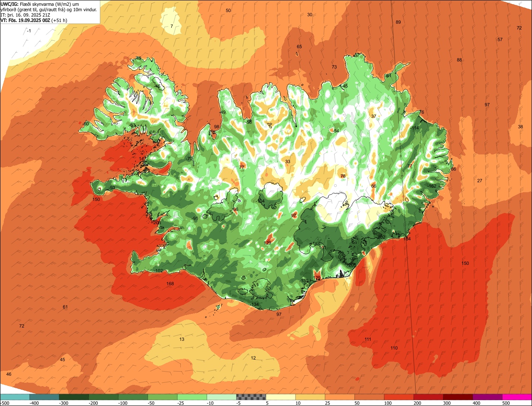The height and width of the screenshot is (406, 532).
Task: Click the '73' value on the map
Action: [334, 67]
